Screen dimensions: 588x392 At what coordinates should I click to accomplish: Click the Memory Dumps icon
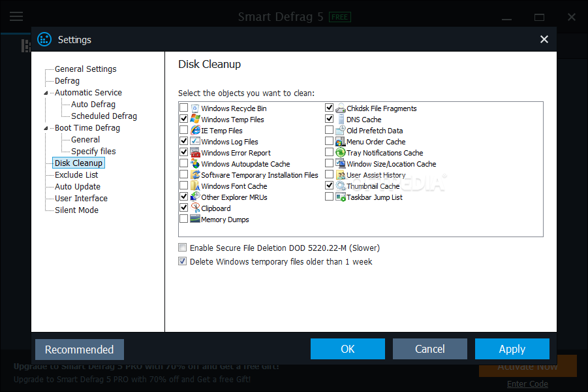195,219
